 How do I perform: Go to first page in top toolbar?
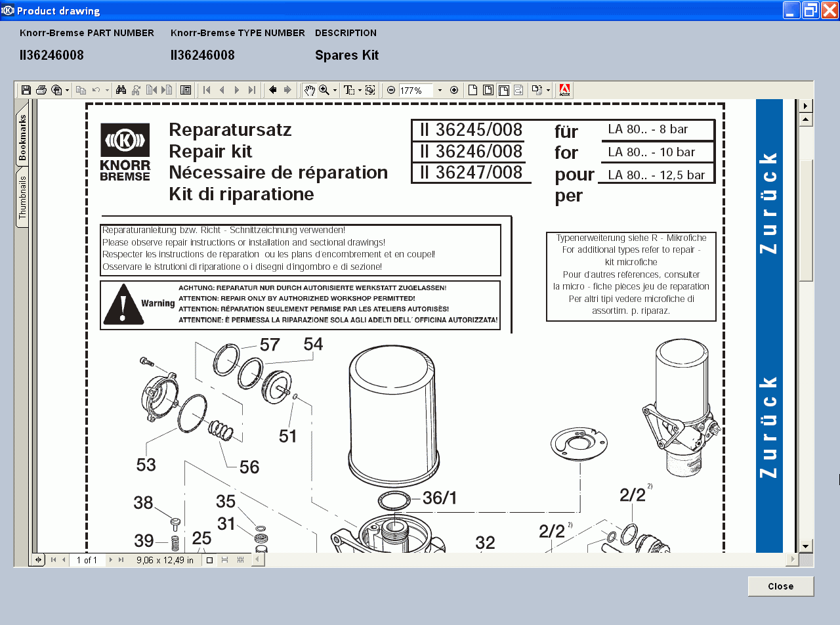click(x=207, y=90)
